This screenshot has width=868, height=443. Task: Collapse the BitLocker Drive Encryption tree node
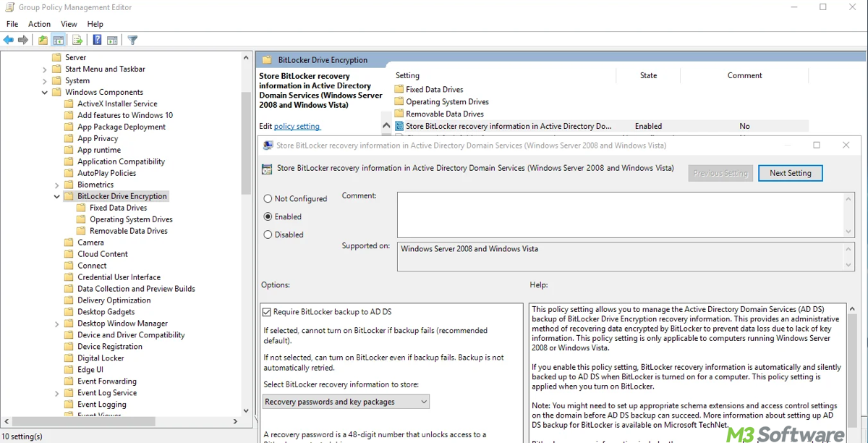click(x=57, y=196)
